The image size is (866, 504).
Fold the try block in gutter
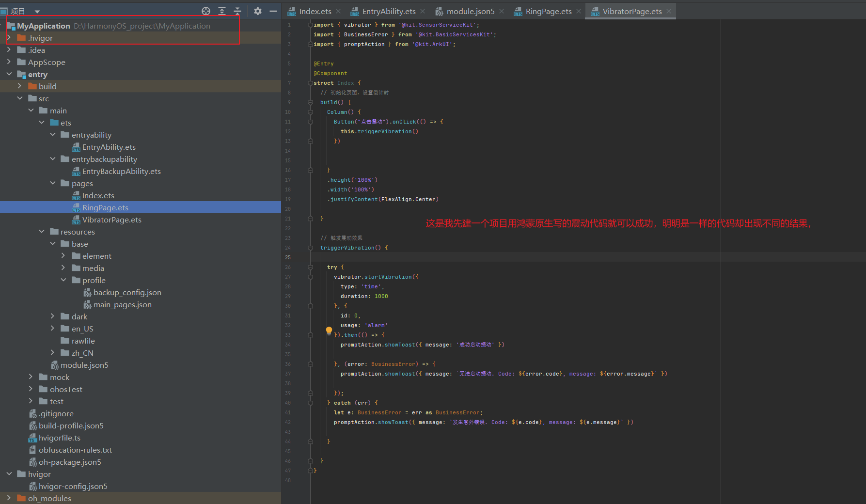[x=310, y=267]
